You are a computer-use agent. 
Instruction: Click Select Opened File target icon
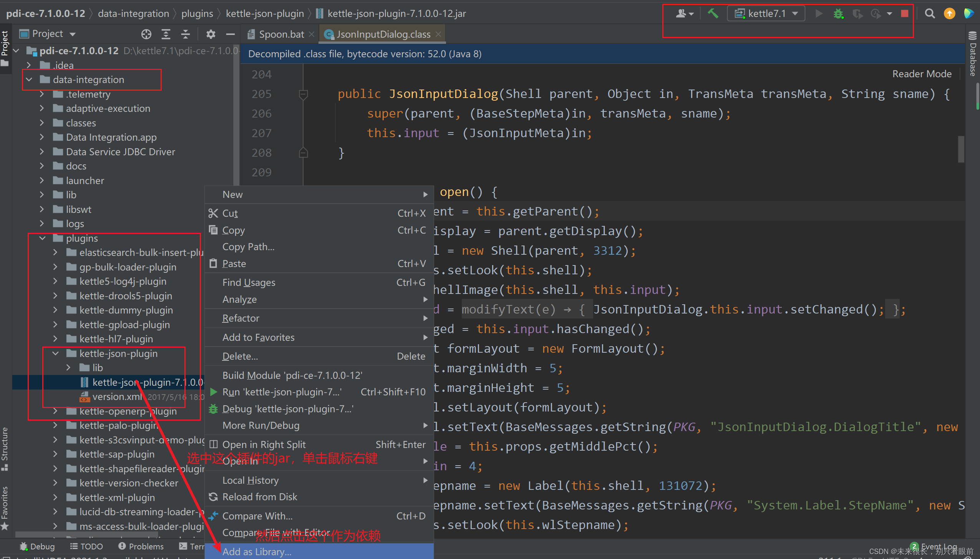pyautogui.click(x=146, y=34)
